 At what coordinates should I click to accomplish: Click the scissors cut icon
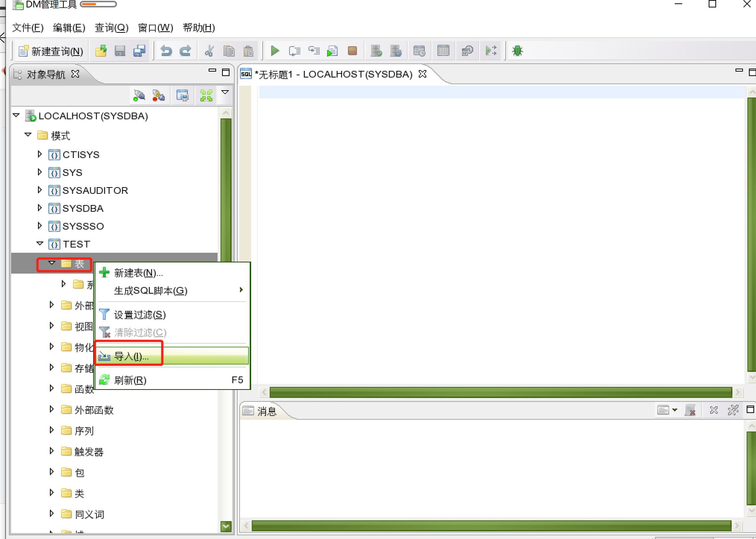[x=209, y=51]
